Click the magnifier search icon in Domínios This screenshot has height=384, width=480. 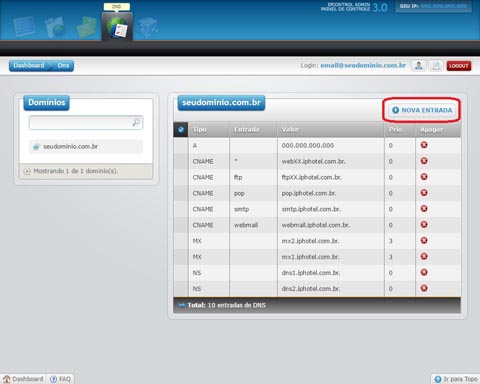pyautogui.click(x=136, y=122)
